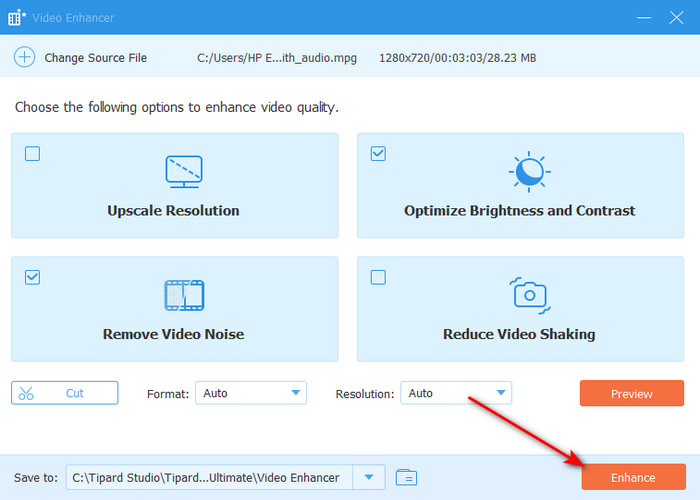Image resolution: width=700 pixels, height=500 pixels.
Task: Click the 1280x720 file info text
Action: 458,58
